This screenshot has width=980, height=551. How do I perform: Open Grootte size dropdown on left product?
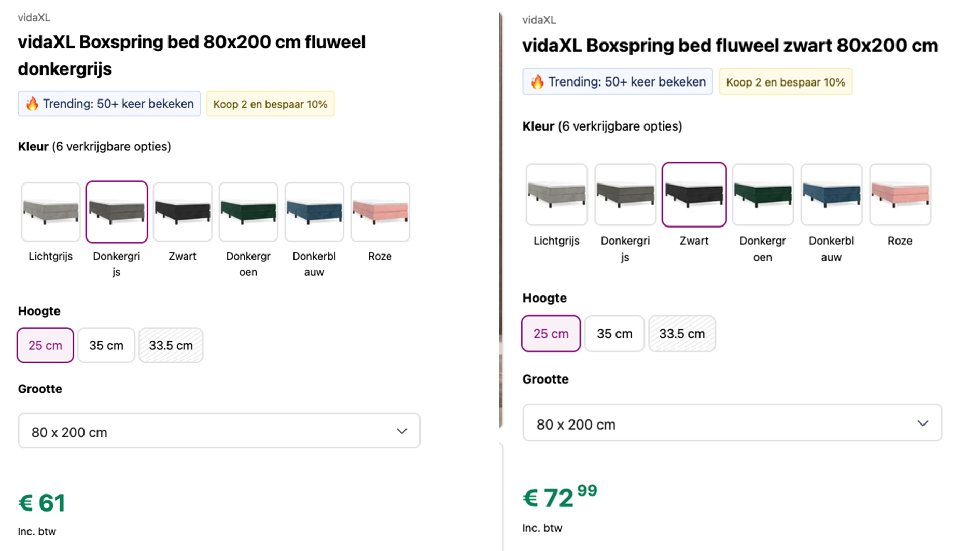pos(219,431)
